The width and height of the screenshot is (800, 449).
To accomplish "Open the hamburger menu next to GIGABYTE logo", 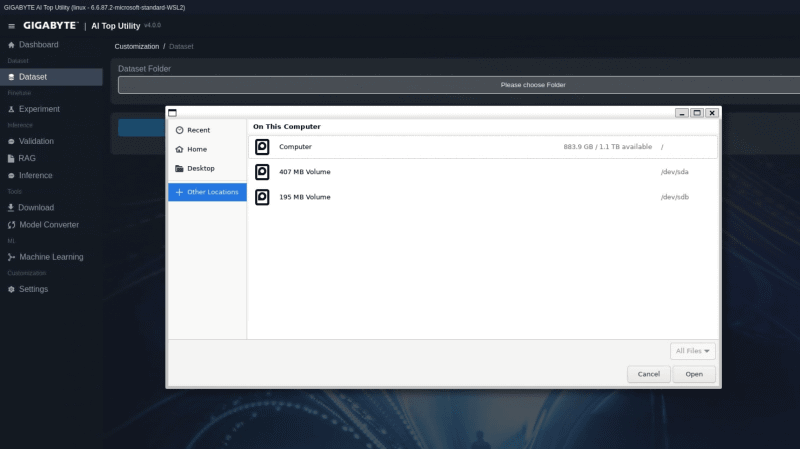I will (11, 26).
